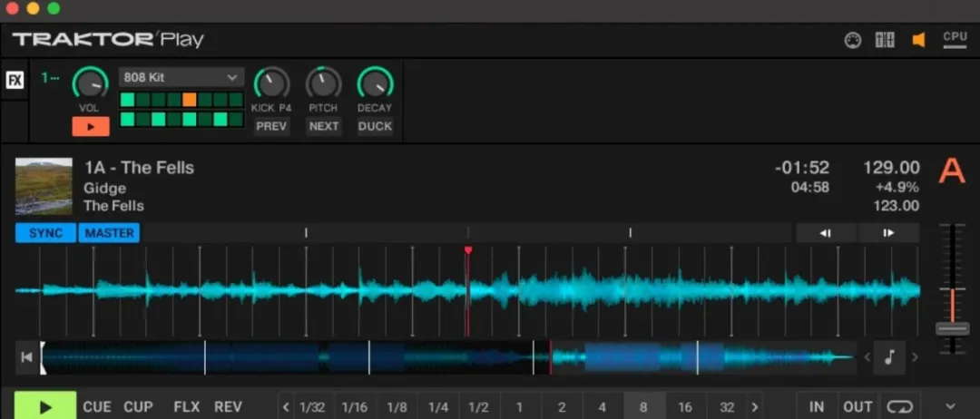Image resolution: width=980 pixels, height=419 pixels.
Task: Click the skip to track start icon
Action: 27,357
